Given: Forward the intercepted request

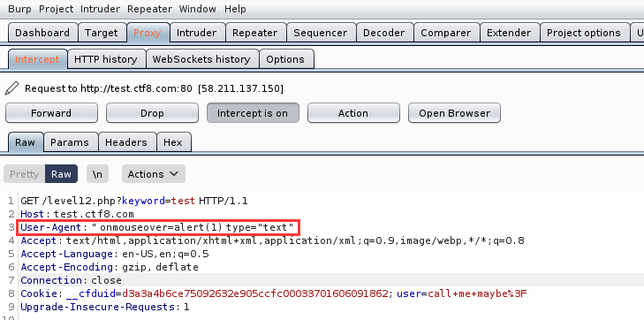Looking at the screenshot, I should [x=51, y=113].
